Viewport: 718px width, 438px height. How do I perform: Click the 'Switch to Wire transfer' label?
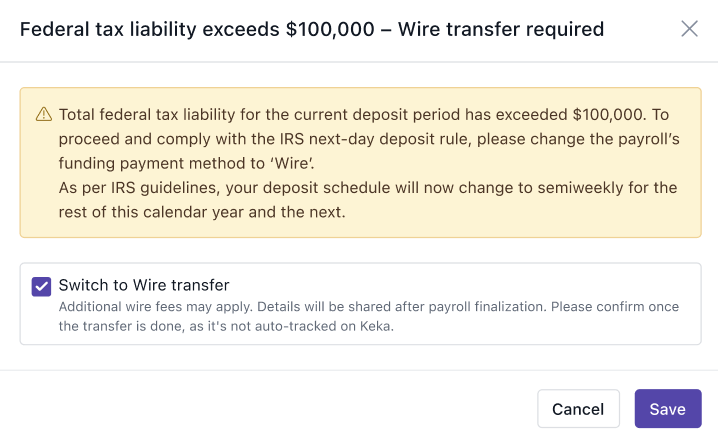click(144, 285)
